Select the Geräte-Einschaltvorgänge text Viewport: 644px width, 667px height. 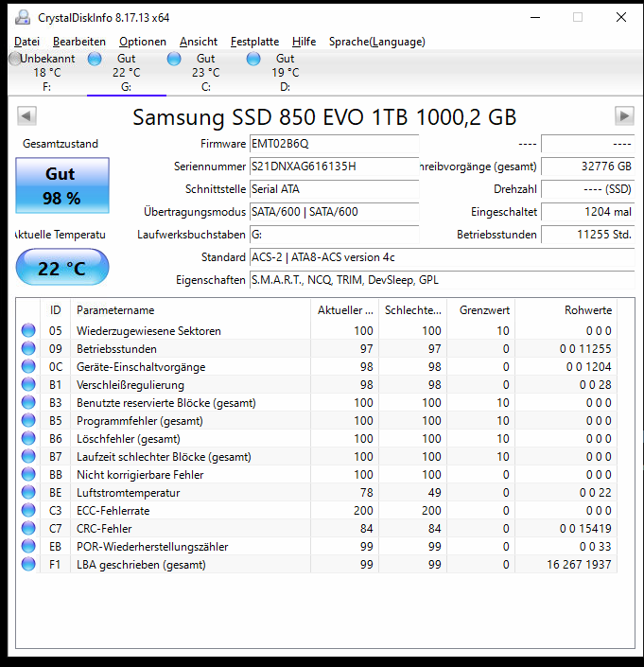pos(141,367)
